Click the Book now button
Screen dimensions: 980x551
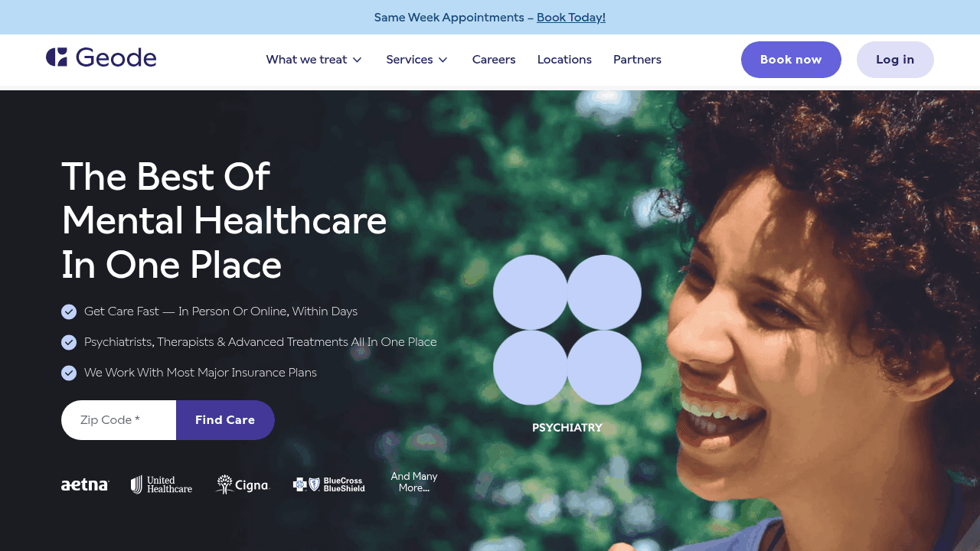(791, 60)
